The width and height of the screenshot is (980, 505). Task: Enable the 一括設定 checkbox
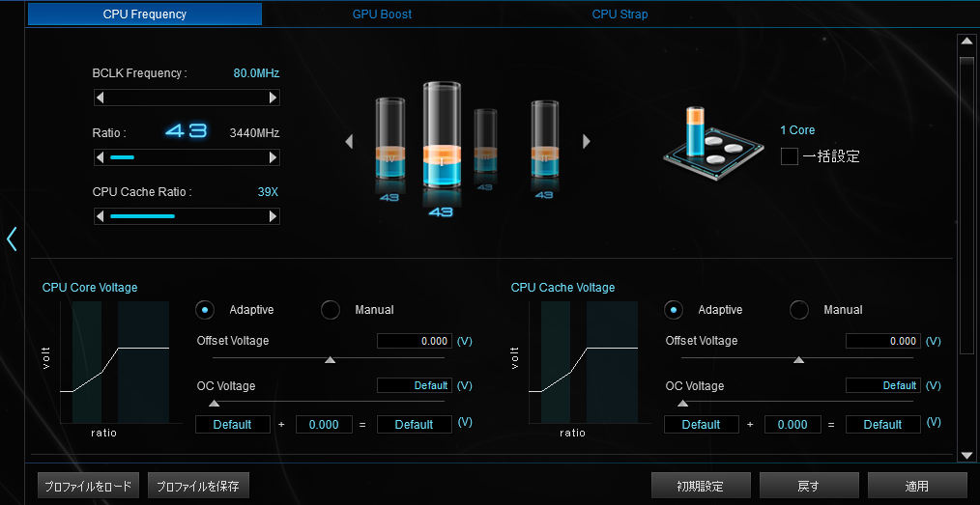click(x=790, y=156)
